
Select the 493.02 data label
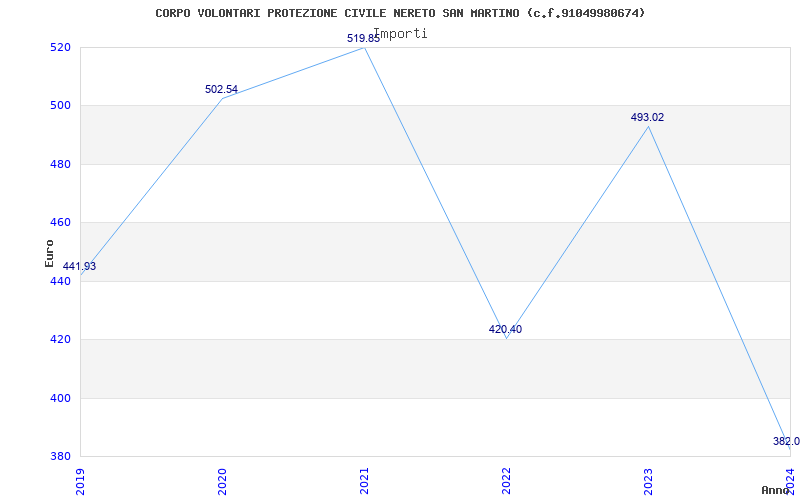[647, 117]
